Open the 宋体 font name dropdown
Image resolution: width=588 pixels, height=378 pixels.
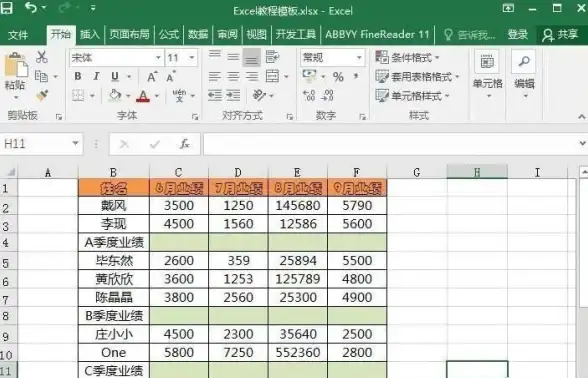point(159,58)
